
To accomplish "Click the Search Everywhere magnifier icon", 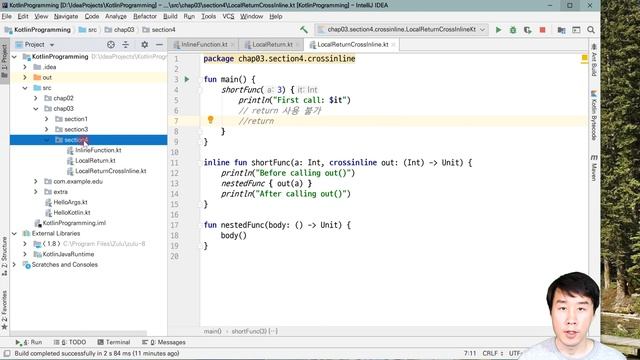I will tap(591, 30).
